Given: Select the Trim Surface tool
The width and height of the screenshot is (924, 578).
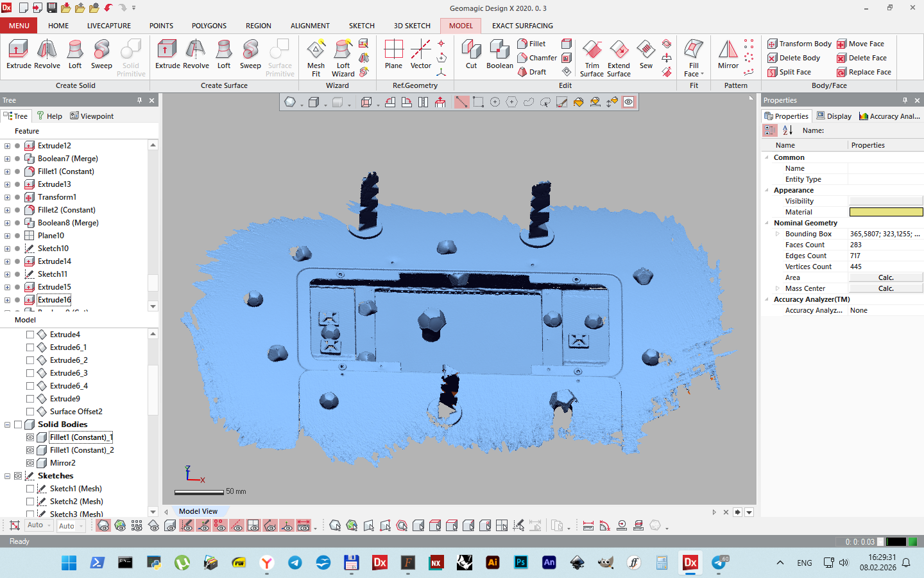Looking at the screenshot, I should click(592, 58).
